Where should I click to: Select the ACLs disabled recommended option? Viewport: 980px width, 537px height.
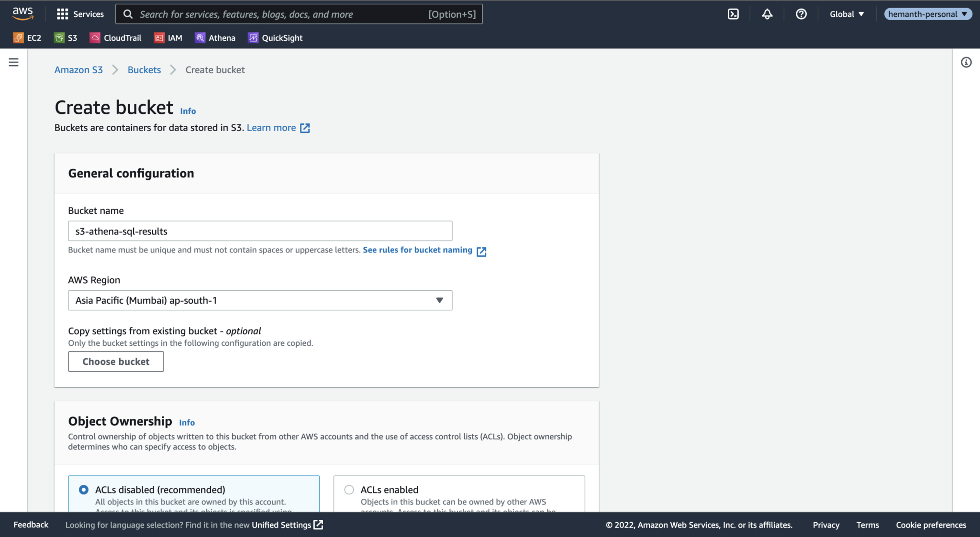(x=84, y=490)
